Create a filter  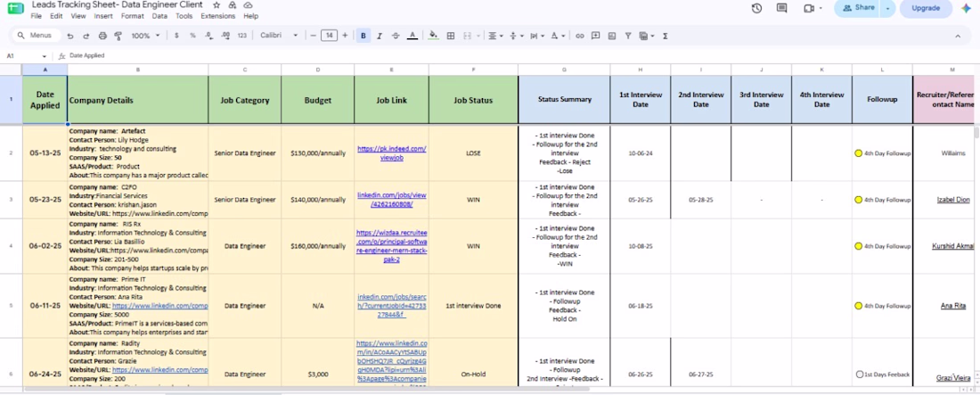click(x=628, y=36)
